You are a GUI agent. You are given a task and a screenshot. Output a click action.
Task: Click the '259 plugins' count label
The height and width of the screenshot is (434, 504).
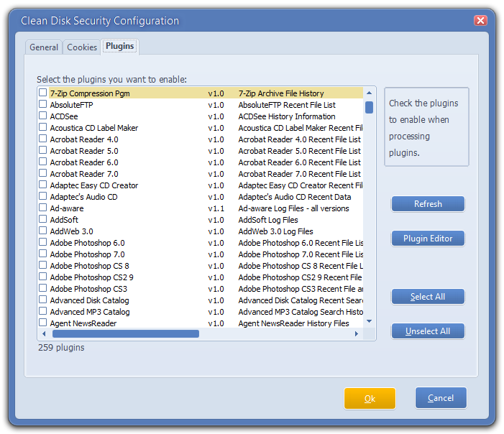tap(61, 348)
